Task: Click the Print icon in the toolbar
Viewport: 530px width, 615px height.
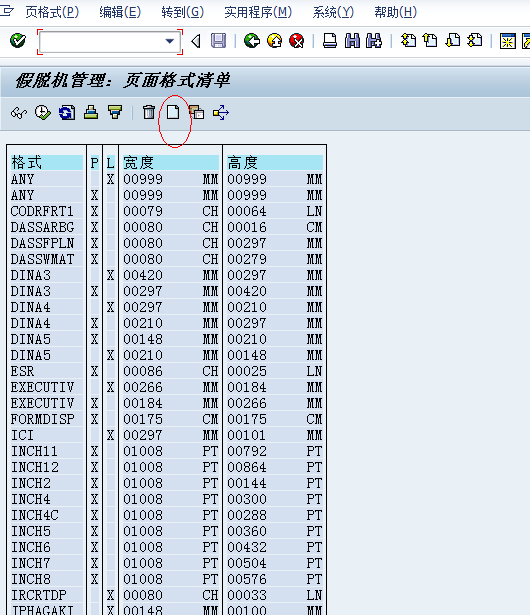Action: pyautogui.click(x=330, y=41)
